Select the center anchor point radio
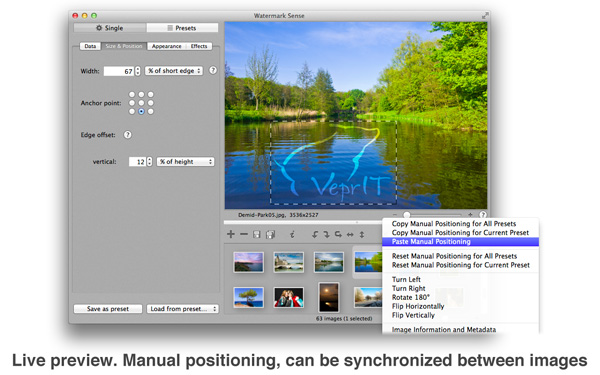Viewport: 600px width, 375px height. [x=141, y=103]
